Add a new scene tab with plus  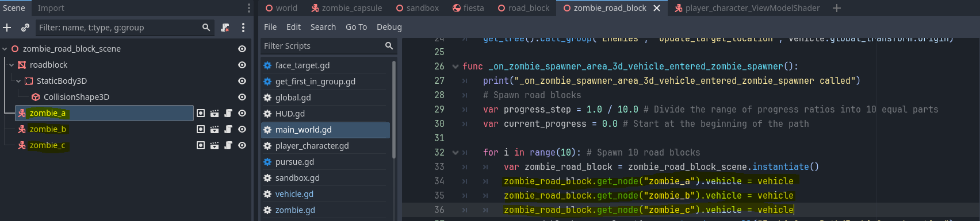pyautogui.click(x=837, y=8)
